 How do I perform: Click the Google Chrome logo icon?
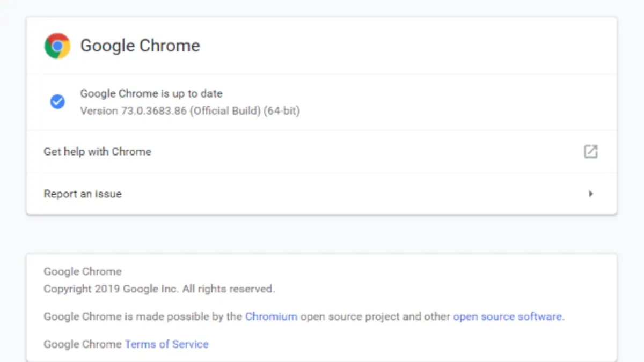tap(57, 46)
